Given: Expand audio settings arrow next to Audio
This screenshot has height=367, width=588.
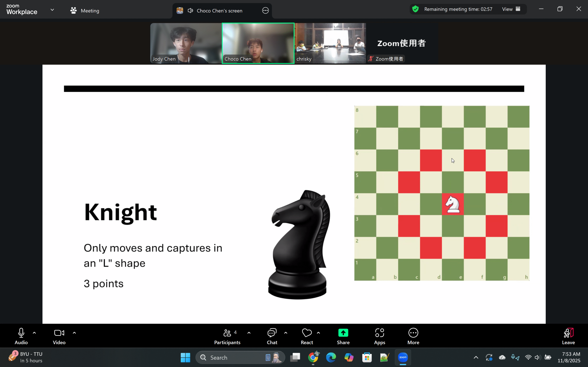Looking at the screenshot, I should pyautogui.click(x=34, y=333).
